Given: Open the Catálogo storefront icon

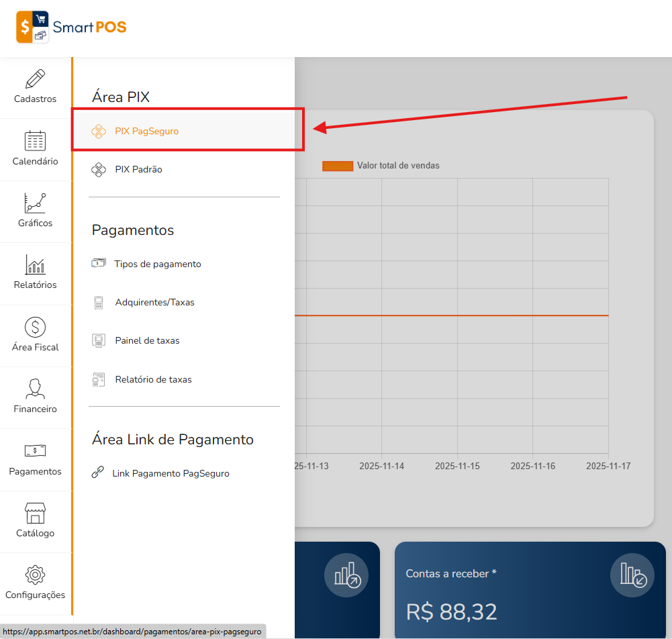Looking at the screenshot, I should tap(35, 513).
